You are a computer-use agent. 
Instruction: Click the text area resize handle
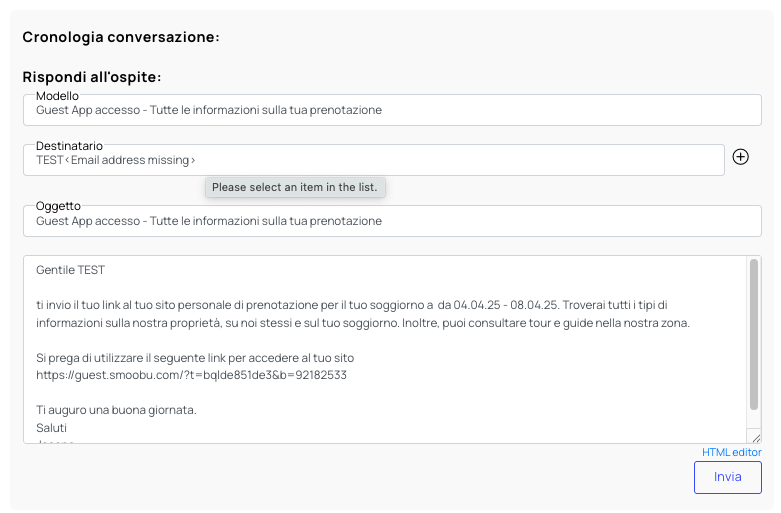coord(756,438)
